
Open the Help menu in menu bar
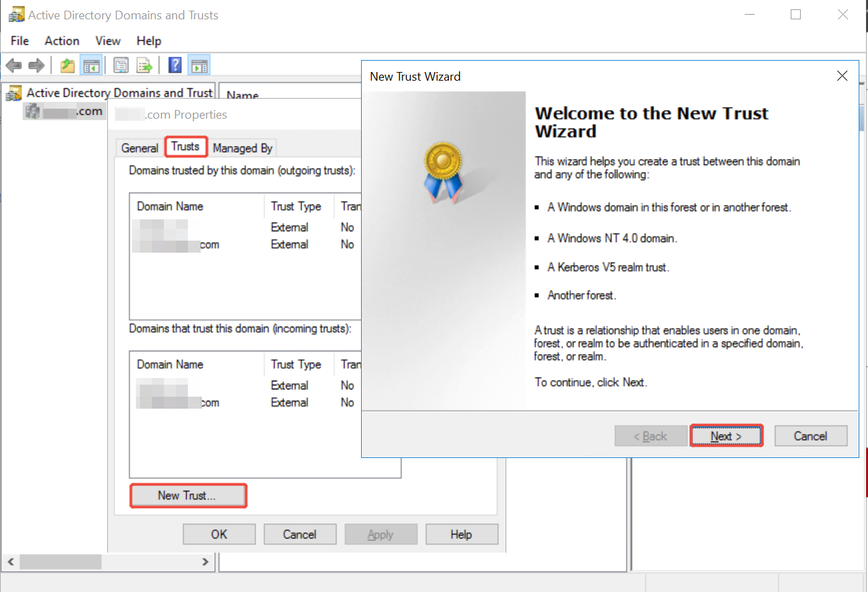pos(149,41)
